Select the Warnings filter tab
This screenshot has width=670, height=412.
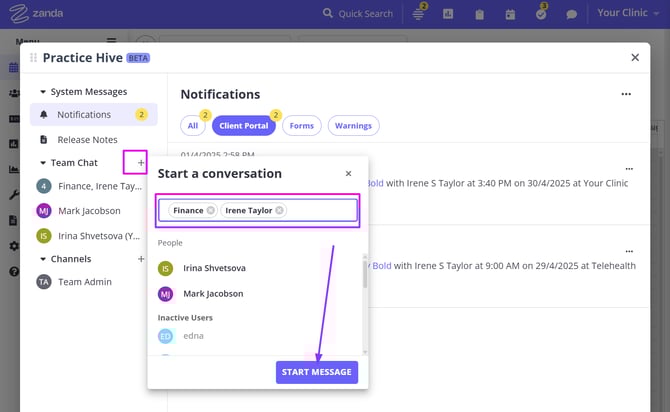[353, 126]
